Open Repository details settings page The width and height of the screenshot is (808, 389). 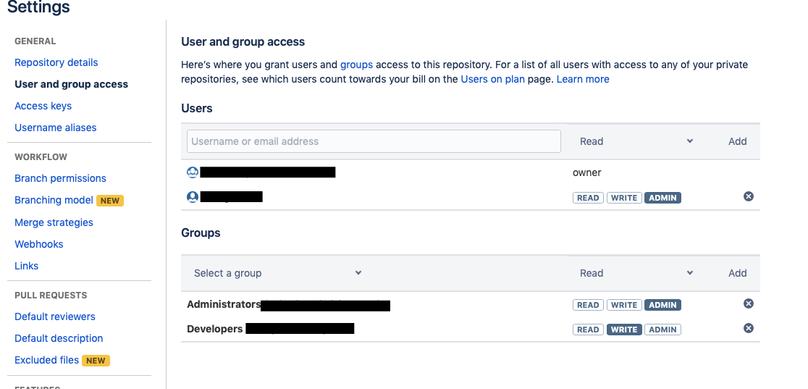(56, 62)
